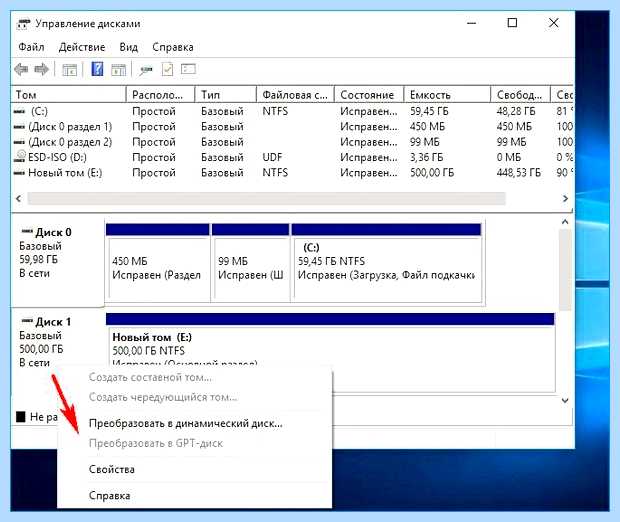
Task: Sort by the Тип column header
Action: pos(226,95)
